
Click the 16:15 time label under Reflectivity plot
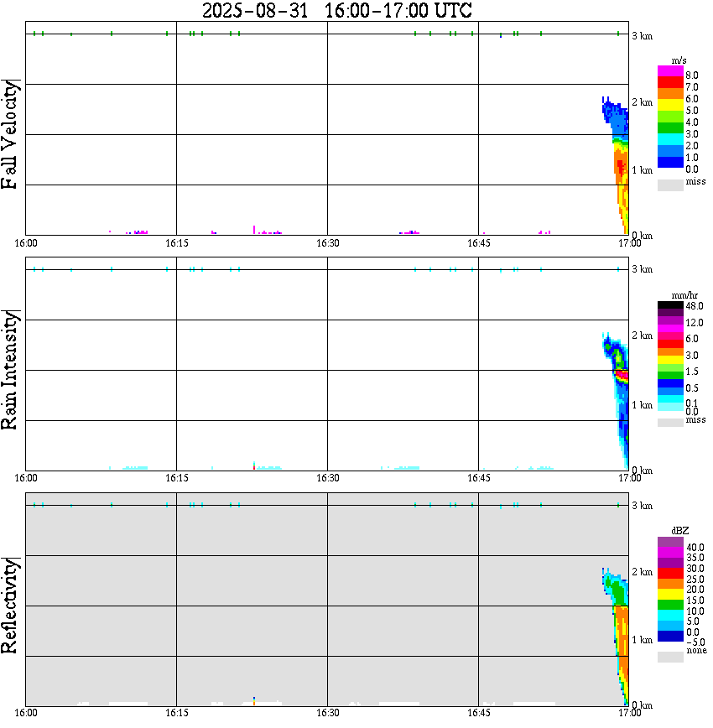click(177, 713)
